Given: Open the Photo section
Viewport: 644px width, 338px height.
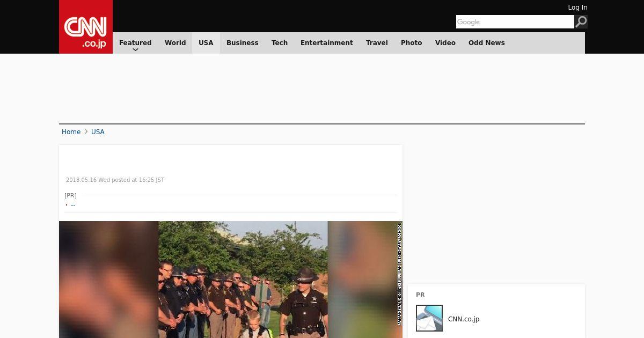Looking at the screenshot, I should [412, 43].
